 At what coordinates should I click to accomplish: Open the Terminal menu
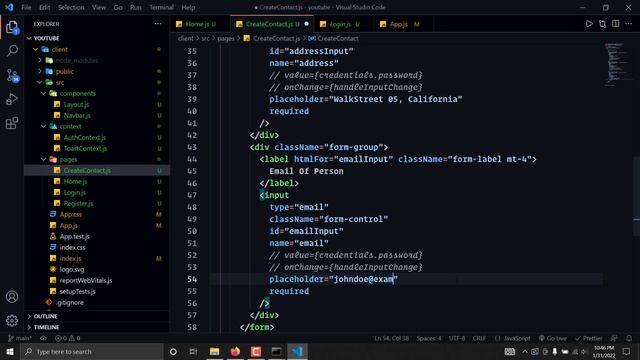pos(161,7)
